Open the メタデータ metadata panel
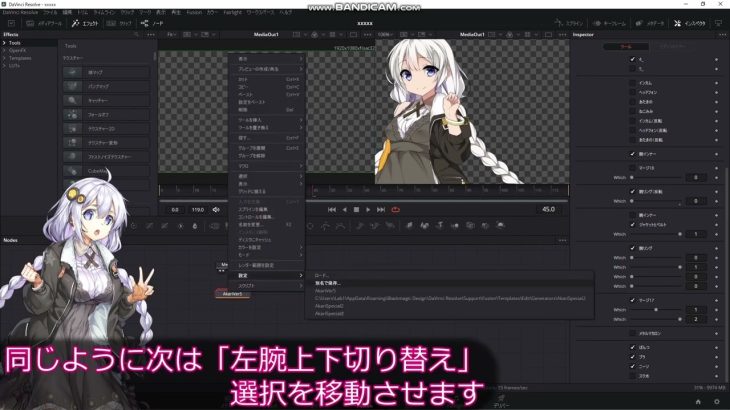This screenshot has width=730, height=410. point(650,23)
